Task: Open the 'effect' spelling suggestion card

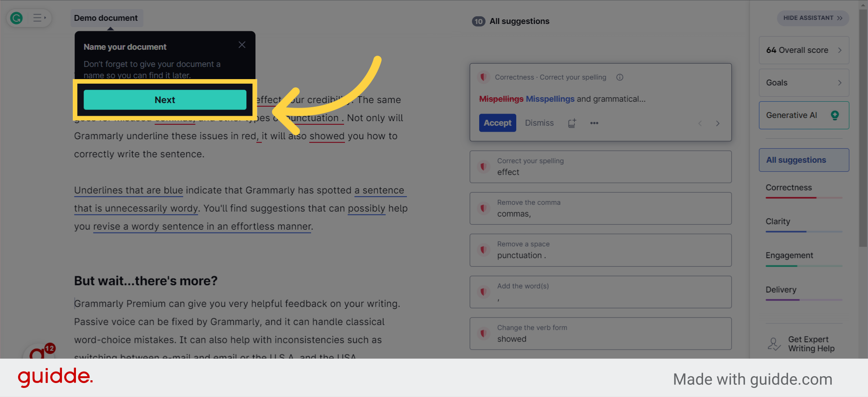Action: tap(600, 167)
